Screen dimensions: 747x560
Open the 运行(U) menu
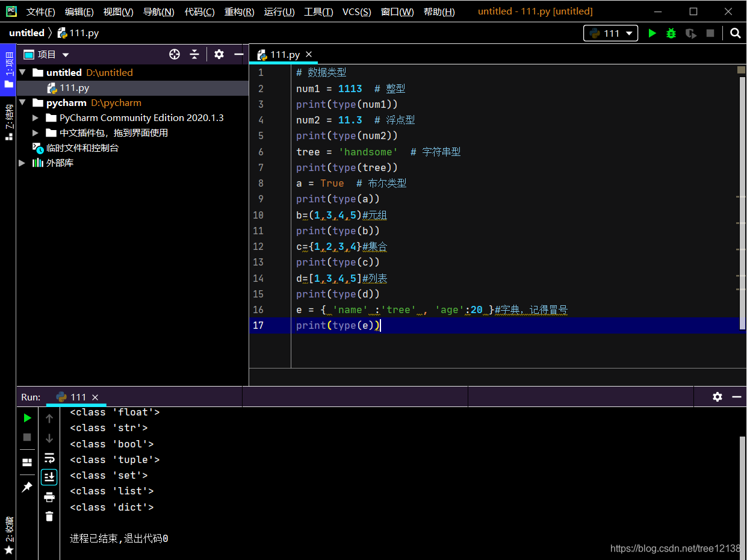279,12
